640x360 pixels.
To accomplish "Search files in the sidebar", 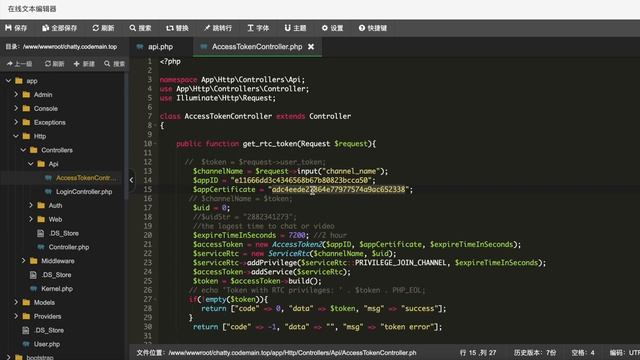I will click(114, 64).
